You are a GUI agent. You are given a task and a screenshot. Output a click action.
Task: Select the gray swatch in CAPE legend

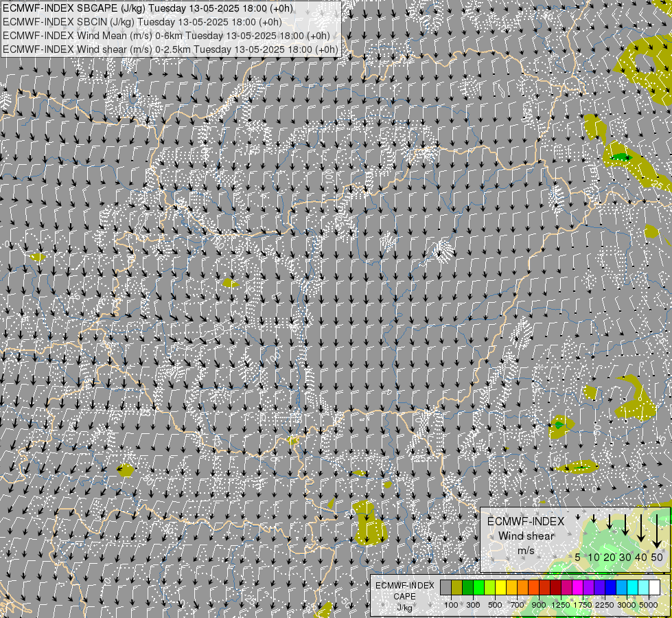[x=445, y=588]
